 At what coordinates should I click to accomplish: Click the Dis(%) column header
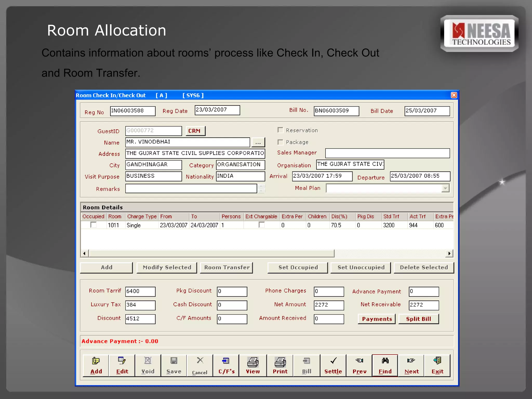pyautogui.click(x=342, y=216)
